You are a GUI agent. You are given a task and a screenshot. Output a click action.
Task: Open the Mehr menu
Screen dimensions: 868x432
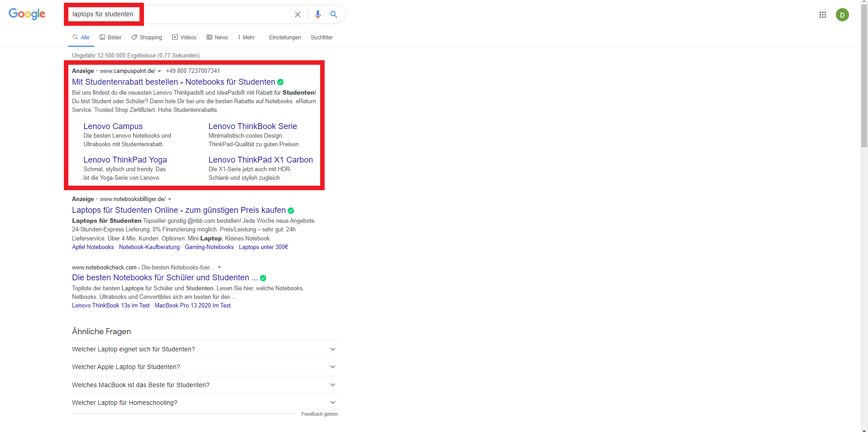246,38
